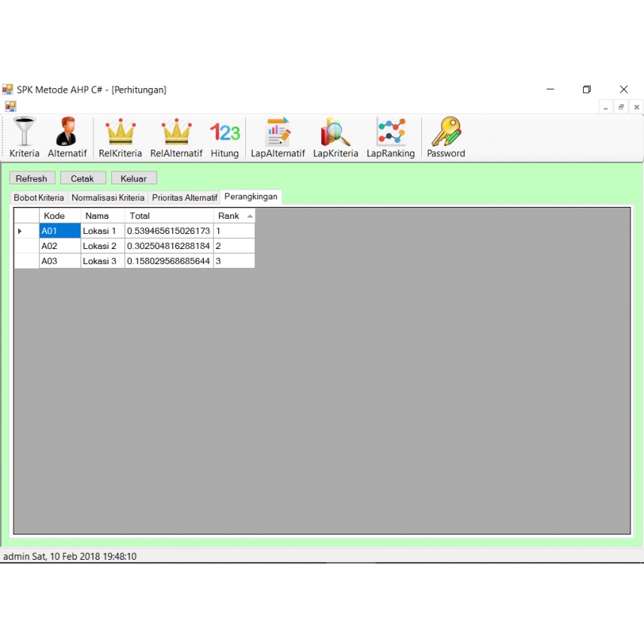Restore down the SPK Metode AHP window

point(587,89)
